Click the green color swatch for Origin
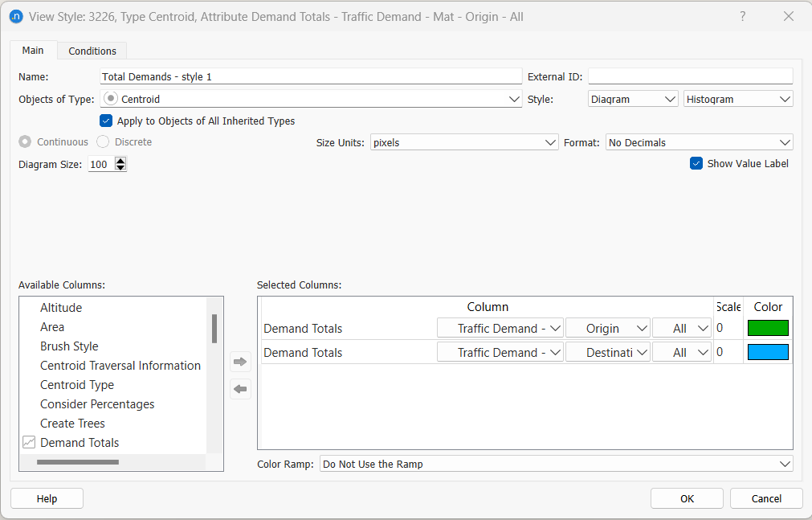 pos(768,328)
